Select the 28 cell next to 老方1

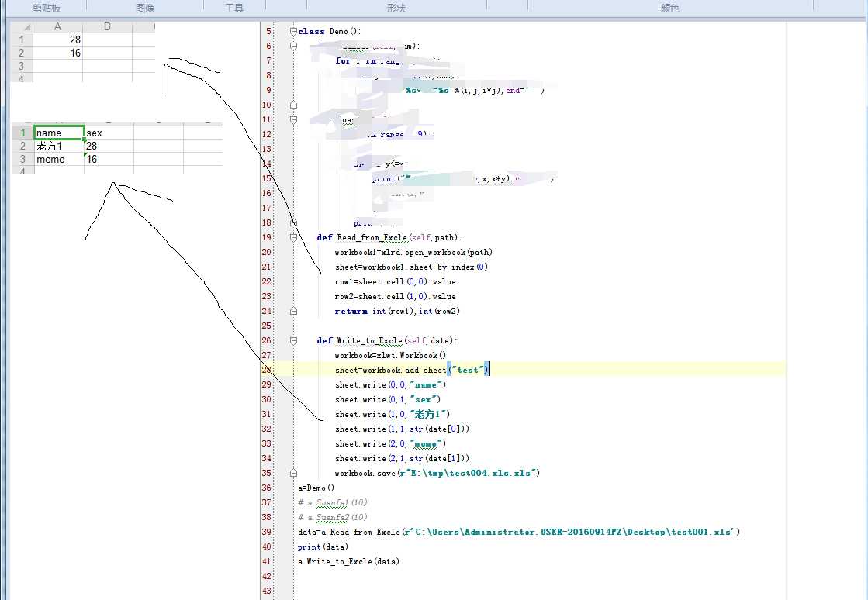(x=109, y=146)
